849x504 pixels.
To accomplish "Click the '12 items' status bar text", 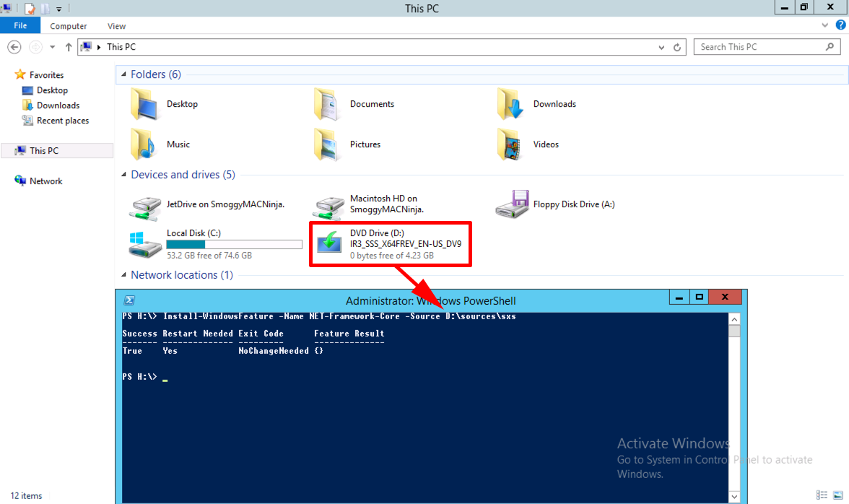I will click(x=26, y=496).
